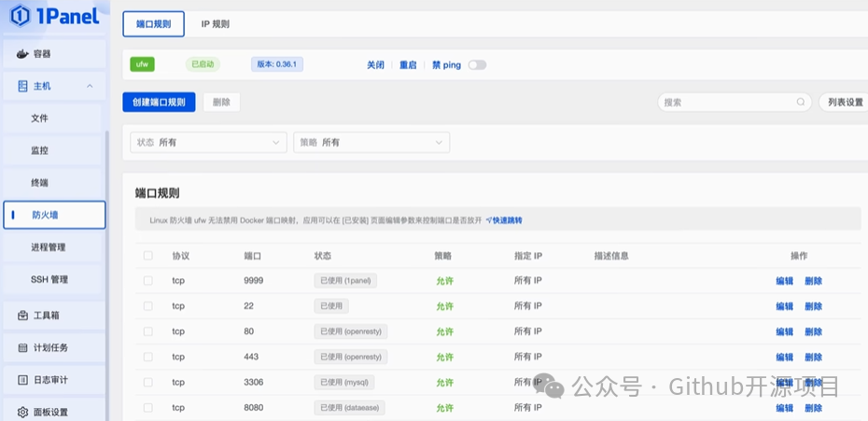Check the box for port 22
Screen dimensions: 868x421
point(147,306)
